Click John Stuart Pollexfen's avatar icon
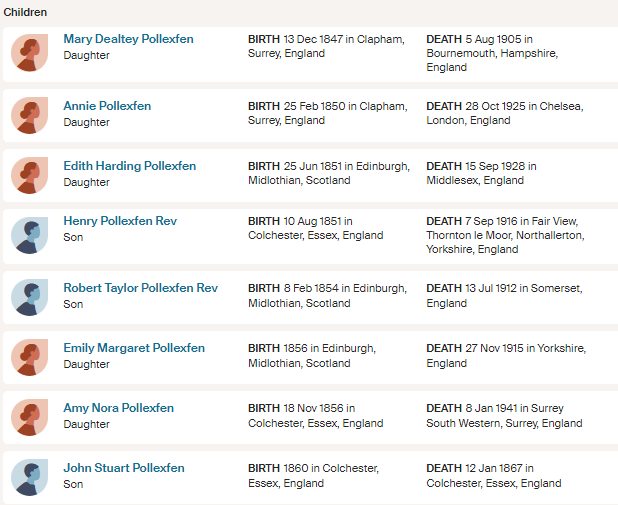Image resolution: width=618 pixels, height=505 pixels. (x=30, y=476)
